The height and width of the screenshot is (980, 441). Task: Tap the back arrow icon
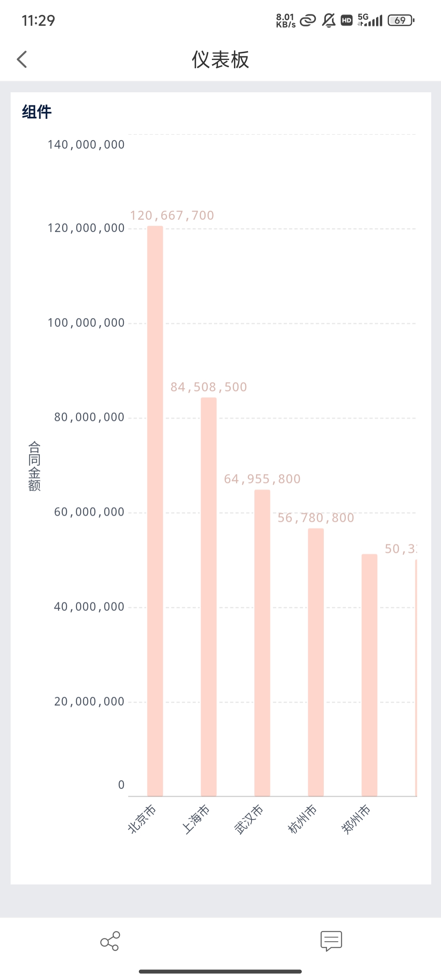tap(22, 60)
